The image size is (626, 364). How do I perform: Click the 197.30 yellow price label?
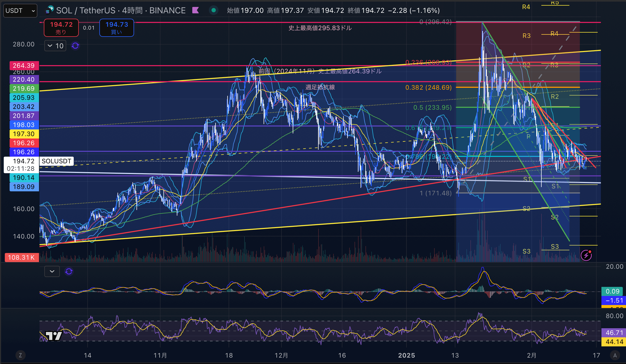pos(24,134)
